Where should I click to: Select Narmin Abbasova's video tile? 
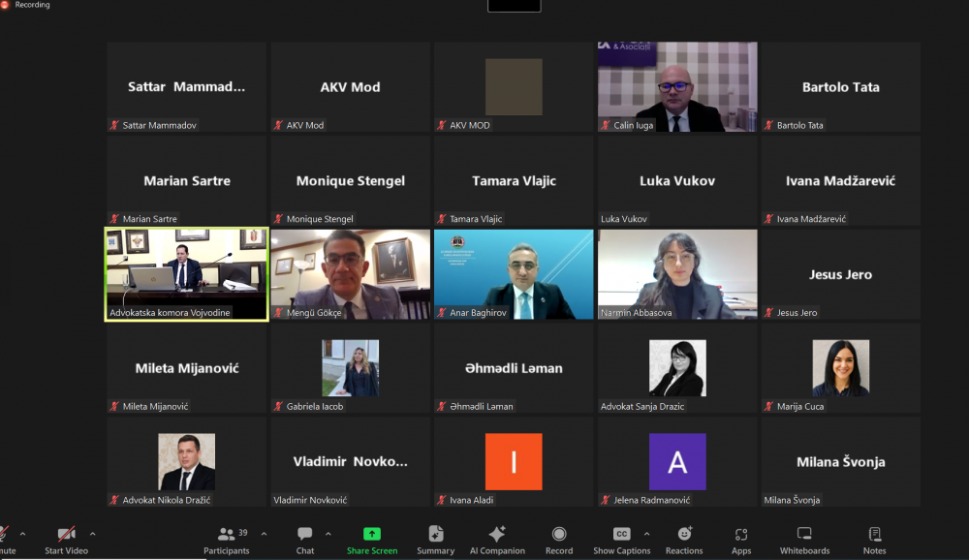pos(677,274)
